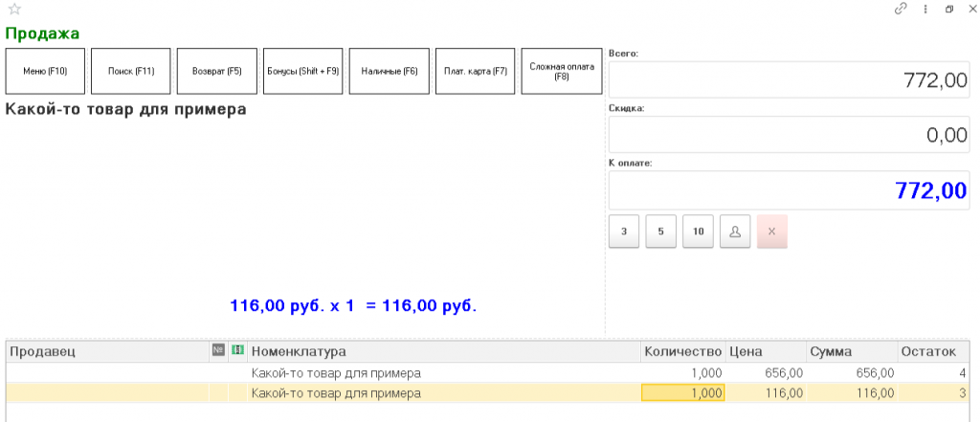Copy link to this form icon

click(x=901, y=9)
